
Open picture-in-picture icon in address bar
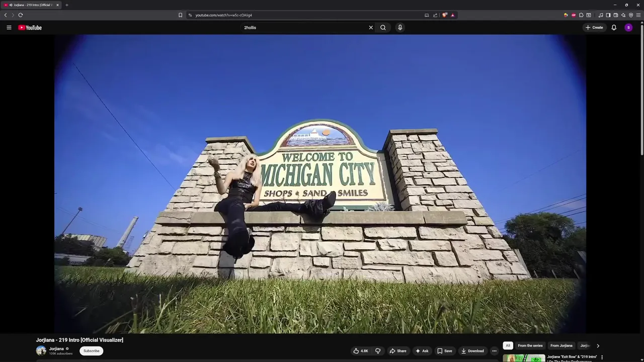pos(427,15)
